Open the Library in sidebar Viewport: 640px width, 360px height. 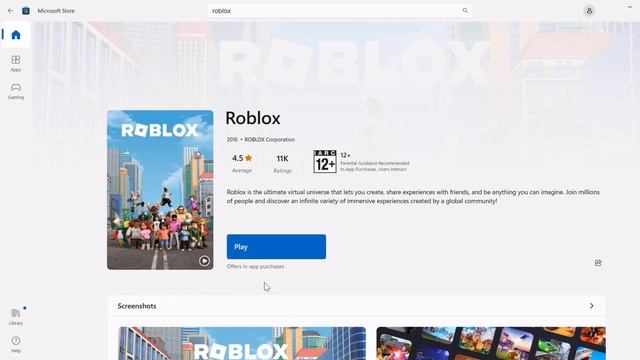click(16, 317)
